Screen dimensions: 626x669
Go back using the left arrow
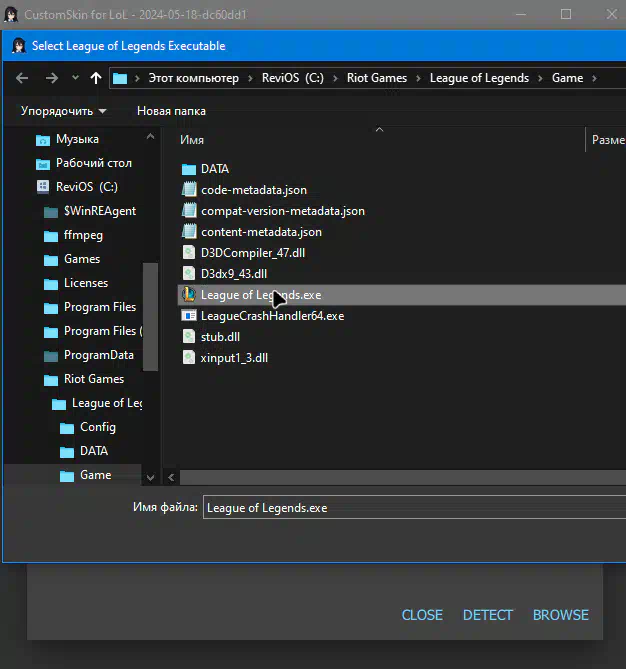(22, 78)
